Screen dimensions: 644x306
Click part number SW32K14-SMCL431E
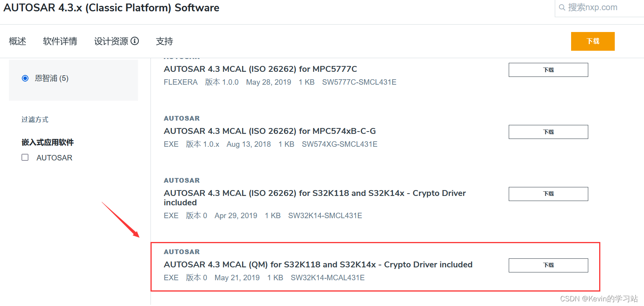(325, 215)
